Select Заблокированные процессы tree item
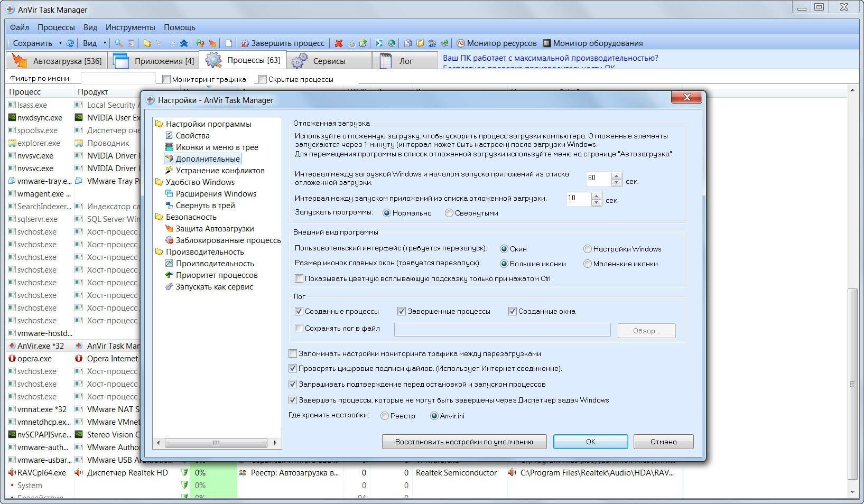864x504 pixels. (x=222, y=240)
